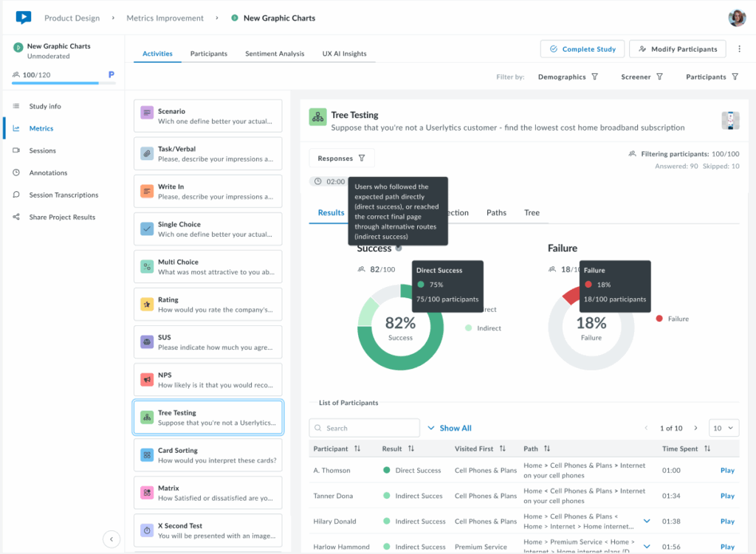Click the Complete Study button
Screen dimensions: 756x554
pos(582,48)
